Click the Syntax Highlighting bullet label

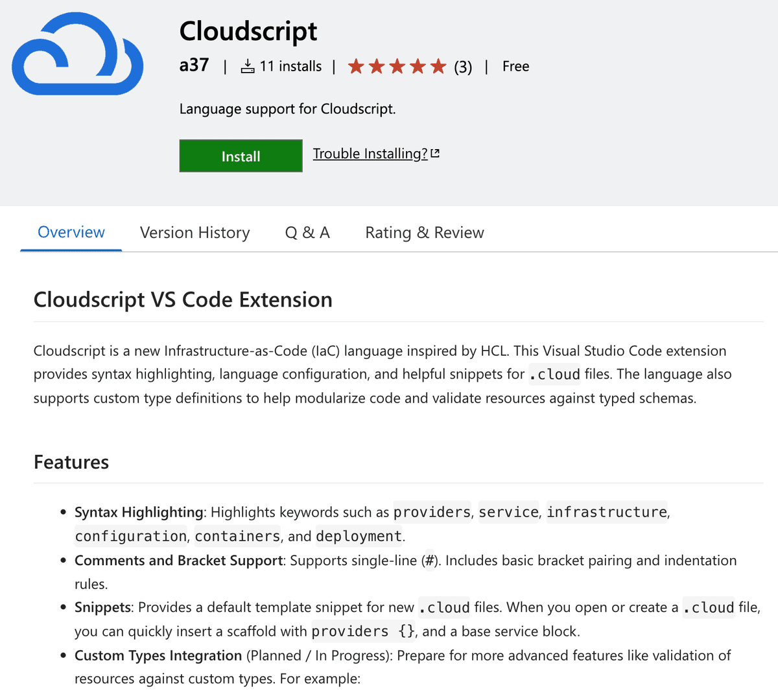click(139, 512)
